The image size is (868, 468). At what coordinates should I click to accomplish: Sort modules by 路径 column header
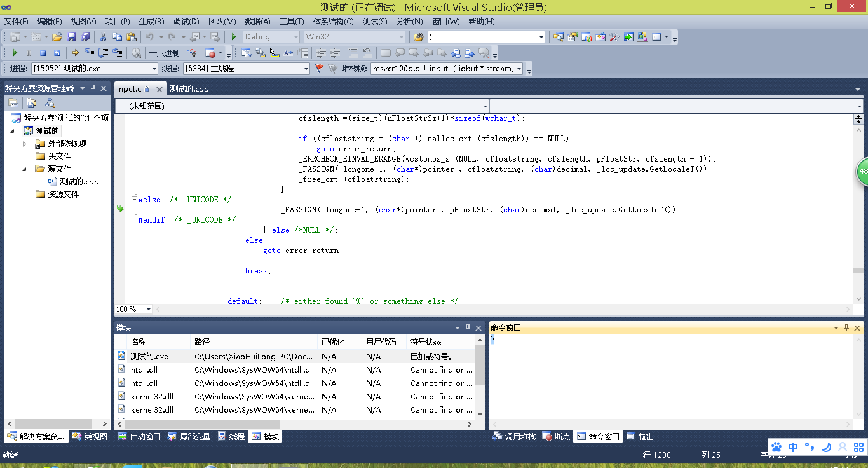254,342
